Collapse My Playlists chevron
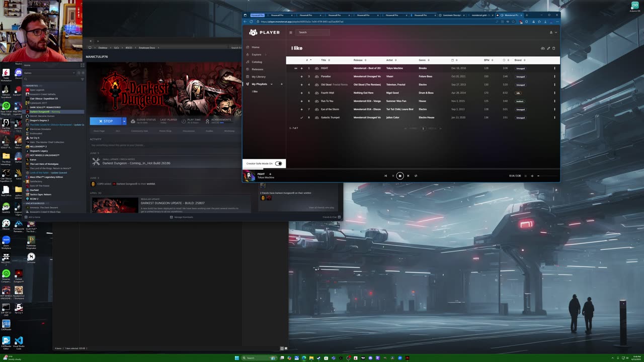Screen dimensions: 644x362 (x=271, y=84)
